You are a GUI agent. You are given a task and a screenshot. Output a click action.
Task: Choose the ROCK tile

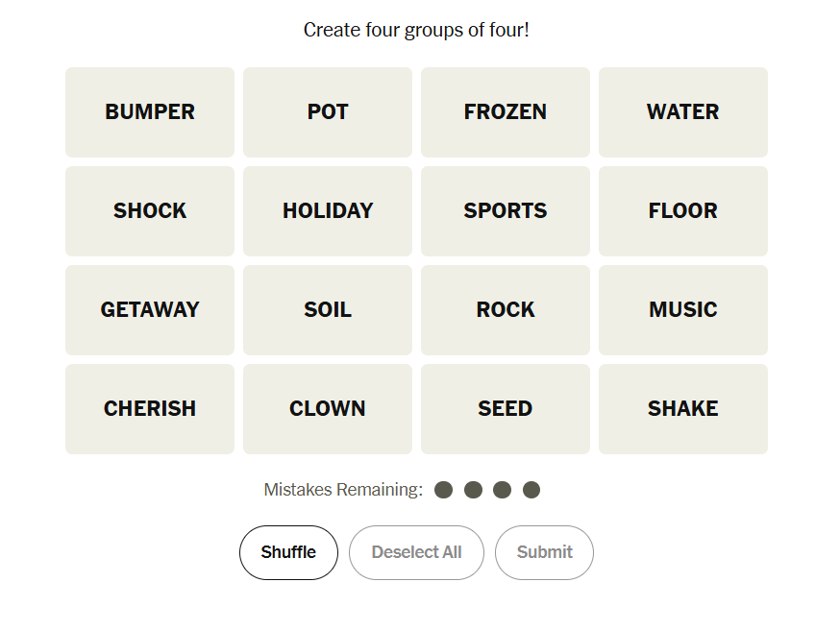506,310
